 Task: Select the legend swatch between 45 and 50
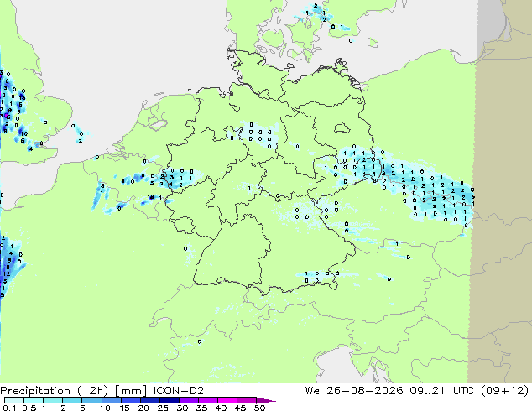pyautogui.click(x=247, y=400)
